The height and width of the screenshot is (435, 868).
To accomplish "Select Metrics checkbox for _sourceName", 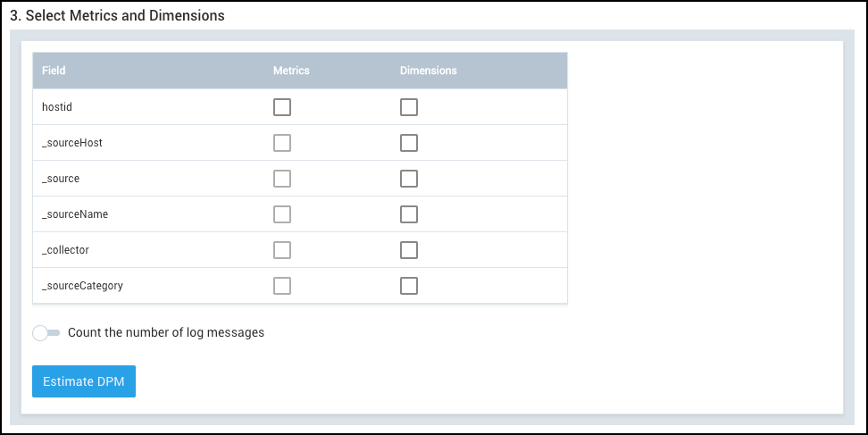I will click(282, 214).
